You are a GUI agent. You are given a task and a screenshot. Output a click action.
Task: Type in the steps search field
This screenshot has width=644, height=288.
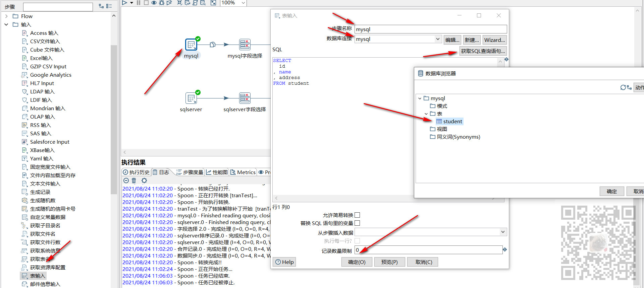pyautogui.click(x=58, y=7)
